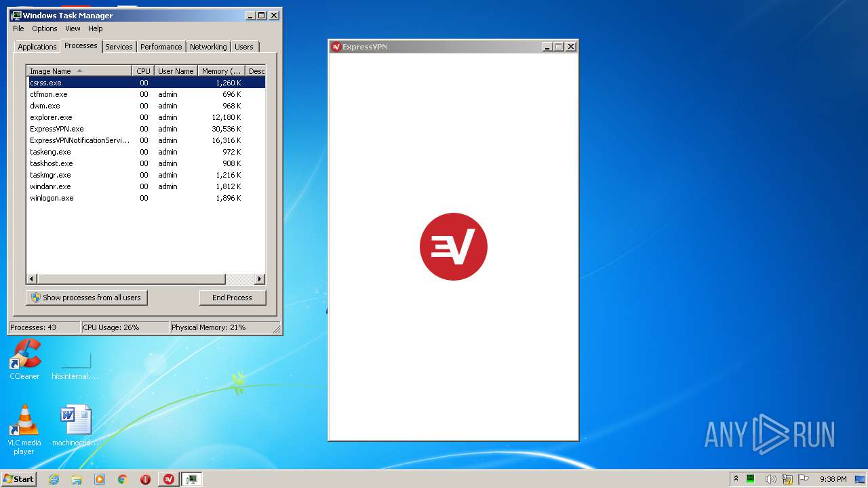Image resolution: width=868 pixels, height=488 pixels.
Task: Open the Start menu
Action: tap(18, 479)
